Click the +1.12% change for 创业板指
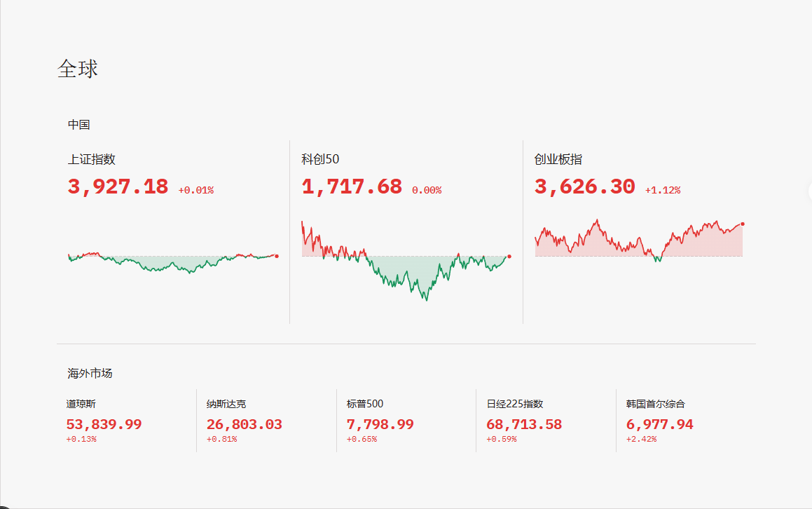This screenshot has height=509, width=812. (x=663, y=190)
